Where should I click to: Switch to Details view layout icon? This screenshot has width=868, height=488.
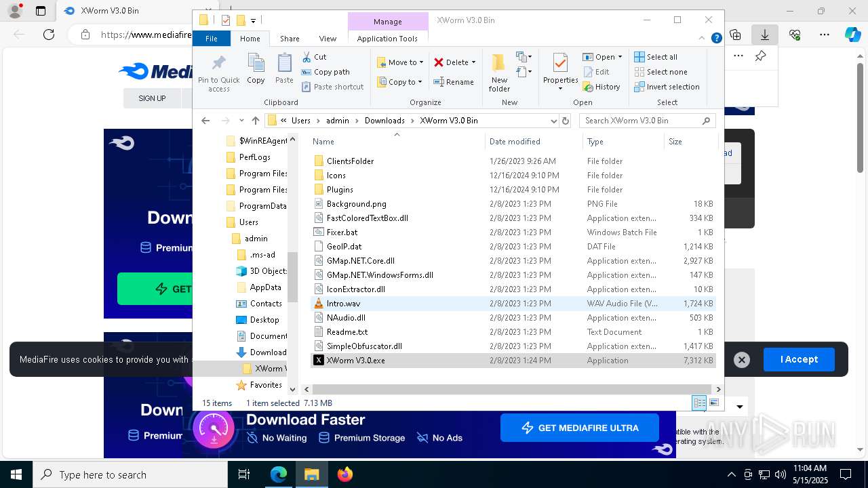(x=699, y=403)
